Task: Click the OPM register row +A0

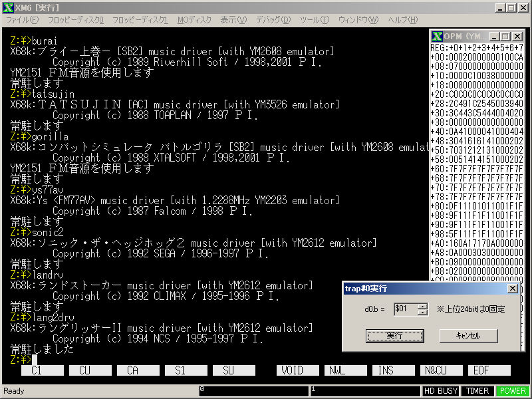Action: click(477, 243)
